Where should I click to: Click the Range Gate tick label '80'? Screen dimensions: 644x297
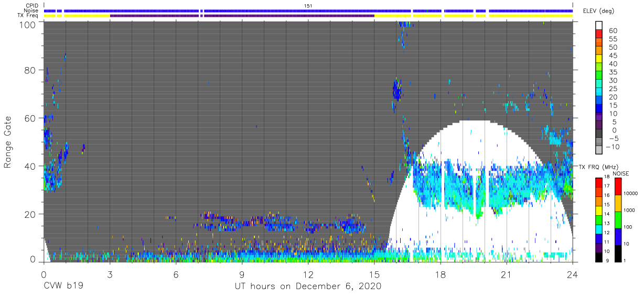click(30, 70)
